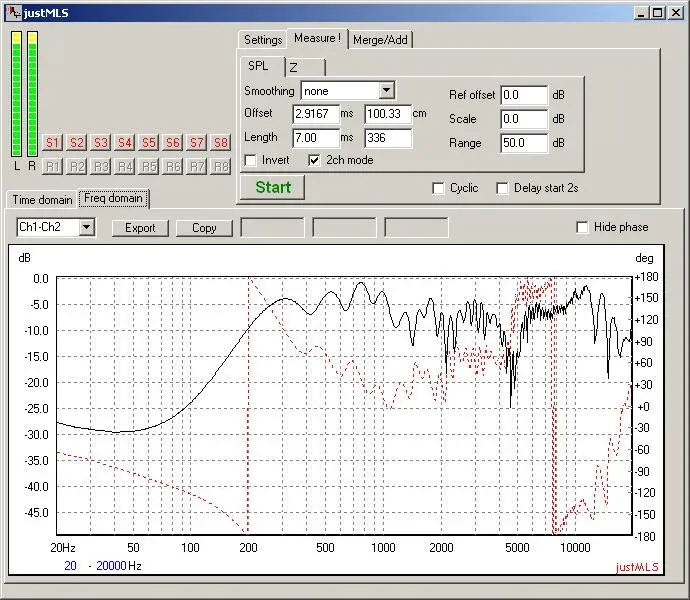This screenshot has width=690, height=600.
Task: Open the Merge/Add tab
Action: click(x=380, y=40)
